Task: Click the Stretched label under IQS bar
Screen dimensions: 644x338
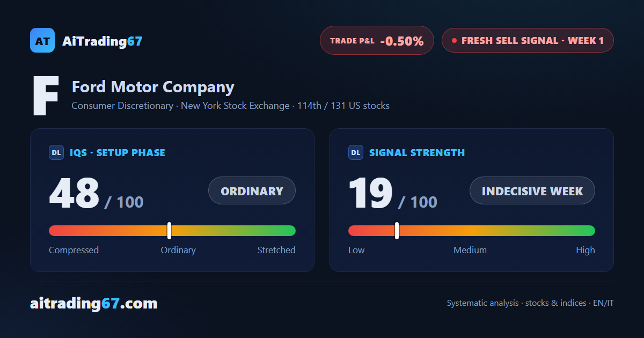Action: pos(276,250)
